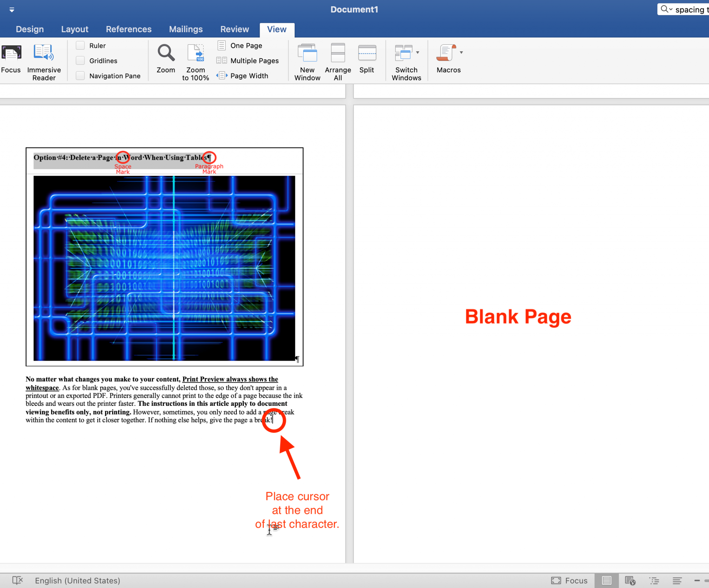Enable Gridlines
Viewport: 709px width, 588px height.
(80, 60)
